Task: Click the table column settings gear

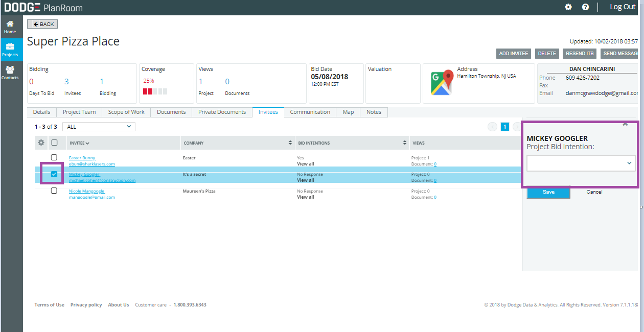Action: point(41,143)
